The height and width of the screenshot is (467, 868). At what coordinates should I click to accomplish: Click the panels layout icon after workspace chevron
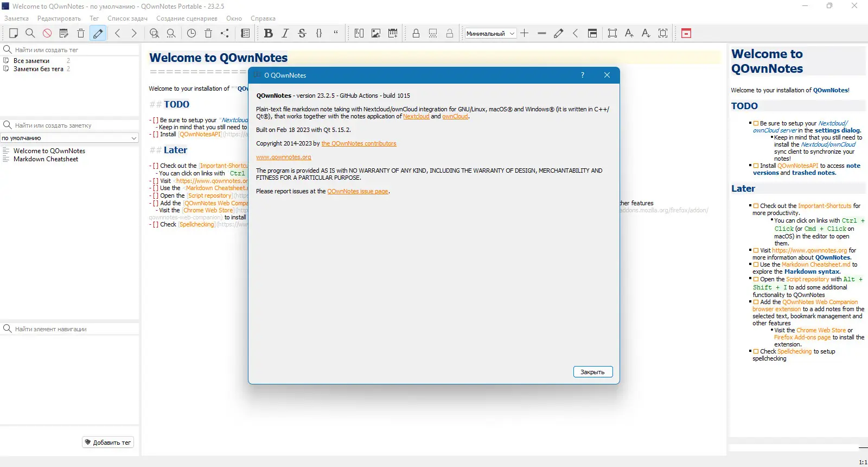click(x=592, y=33)
